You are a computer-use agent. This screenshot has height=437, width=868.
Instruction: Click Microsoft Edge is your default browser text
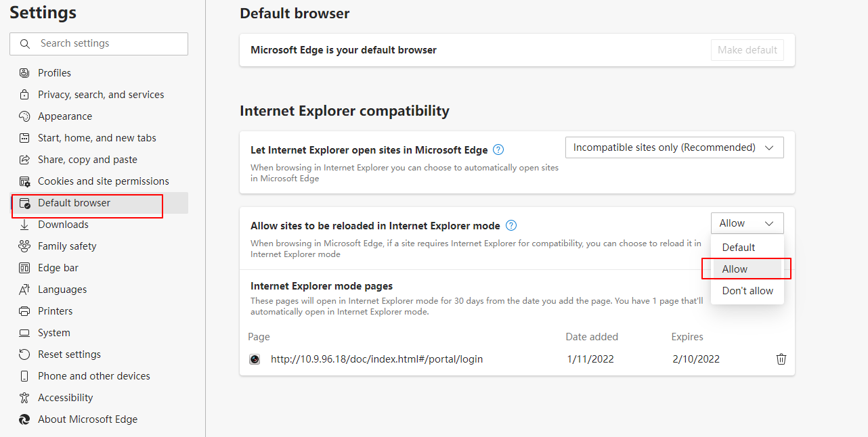(x=343, y=50)
